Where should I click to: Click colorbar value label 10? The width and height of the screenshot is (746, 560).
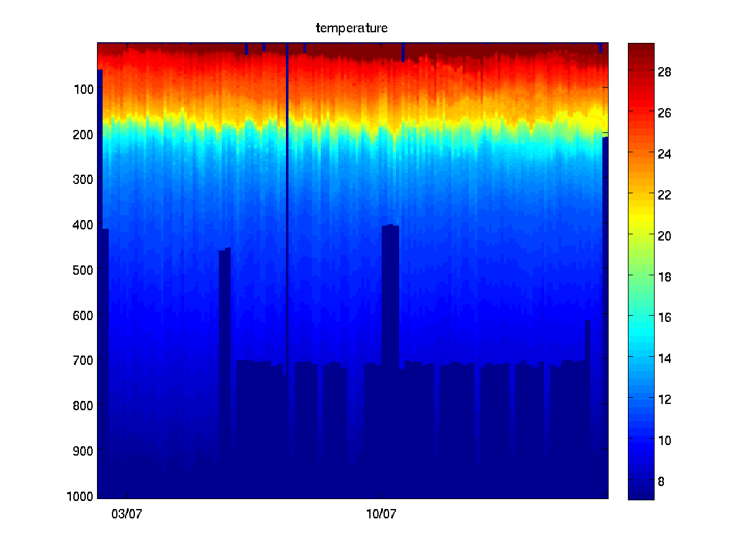click(665, 440)
